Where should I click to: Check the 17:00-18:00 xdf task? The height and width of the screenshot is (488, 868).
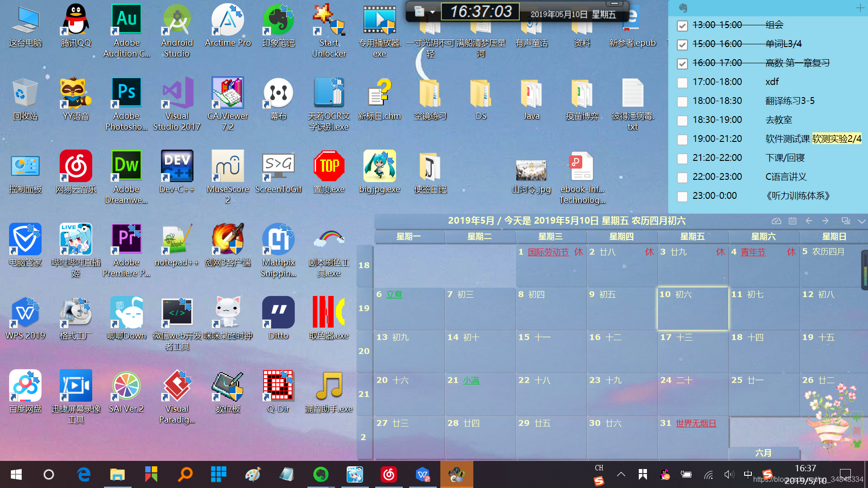[x=682, y=83]
